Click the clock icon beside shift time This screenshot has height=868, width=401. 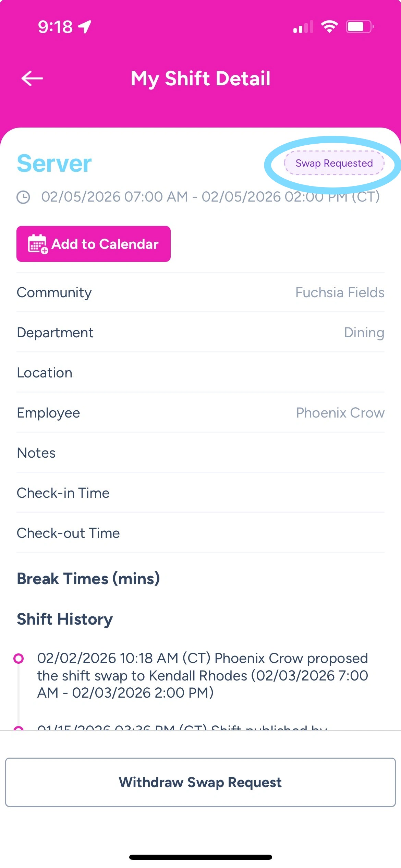tap(24, 197)
